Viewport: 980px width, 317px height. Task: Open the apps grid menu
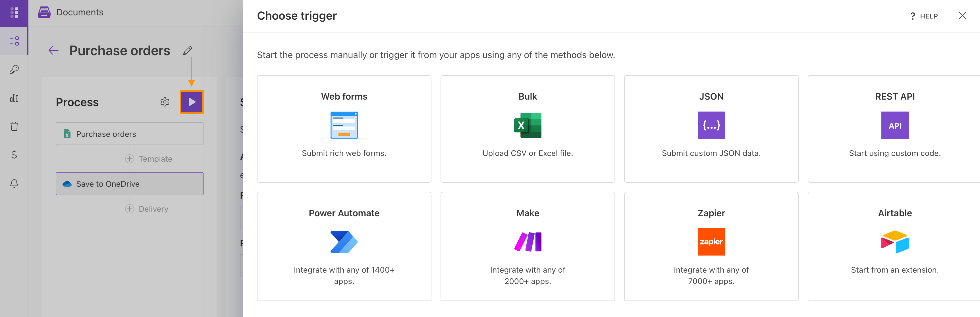14,13
